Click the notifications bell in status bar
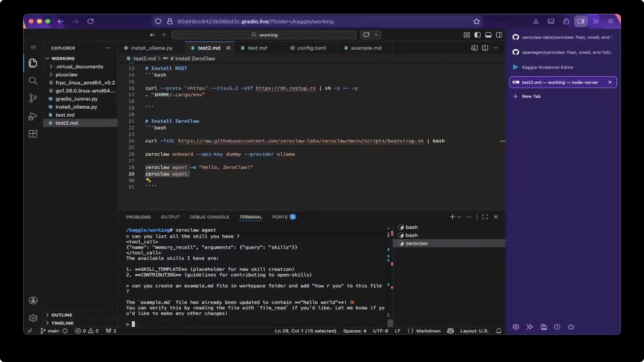 pos(499,331)
